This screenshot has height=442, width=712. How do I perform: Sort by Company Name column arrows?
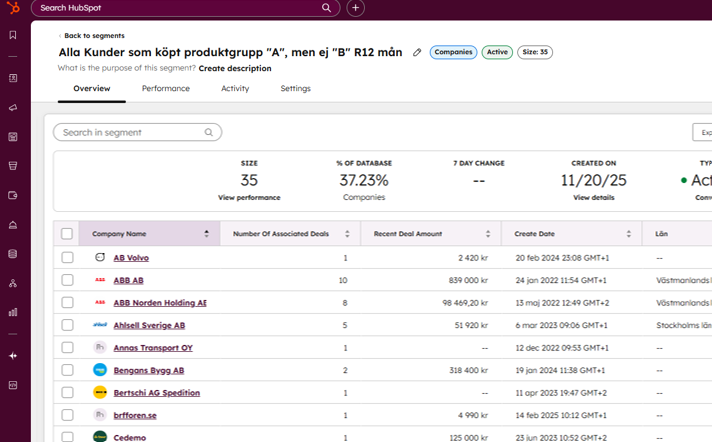[x=207, y=233]
